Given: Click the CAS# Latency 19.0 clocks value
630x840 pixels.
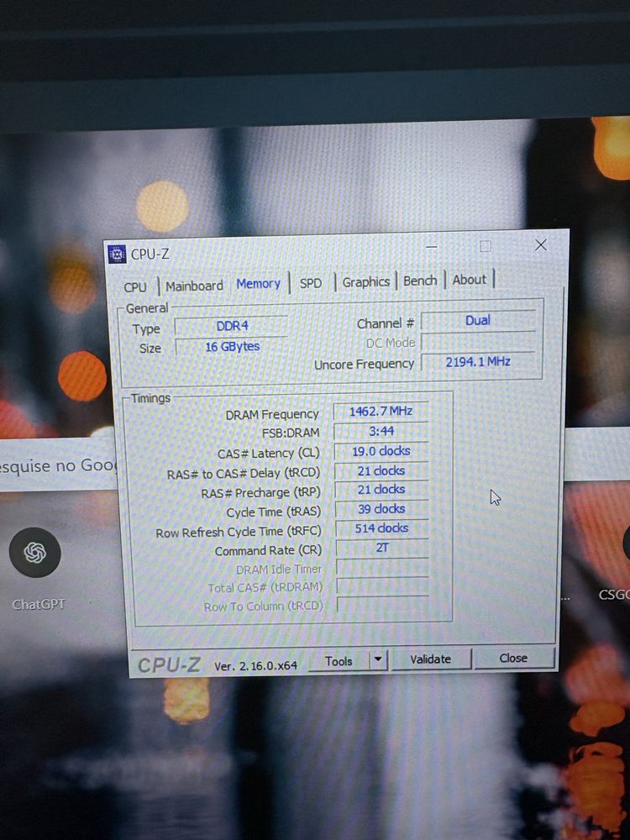Looking at the screenshot, I should tap(381, 451).
